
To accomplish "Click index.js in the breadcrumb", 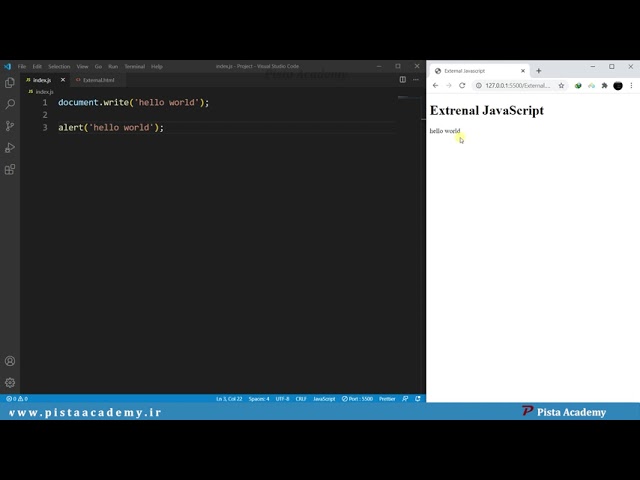I will pos(44,92).
